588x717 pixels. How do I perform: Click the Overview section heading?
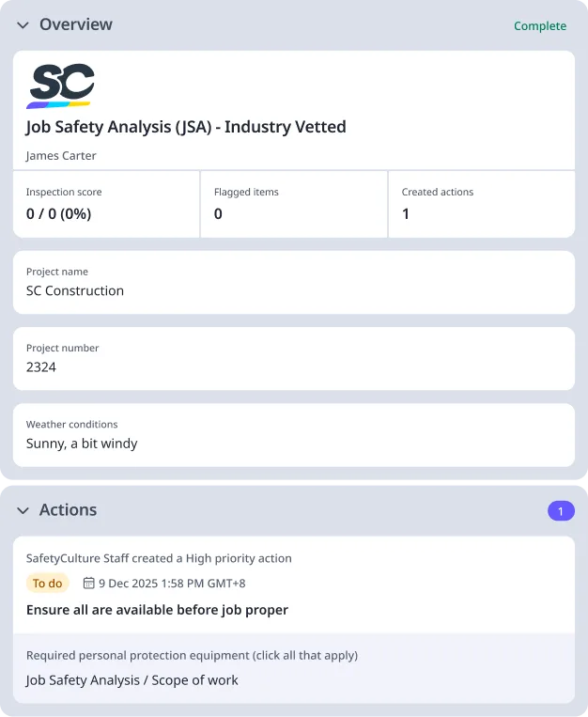pyautogui.click(x=75, y=24)
